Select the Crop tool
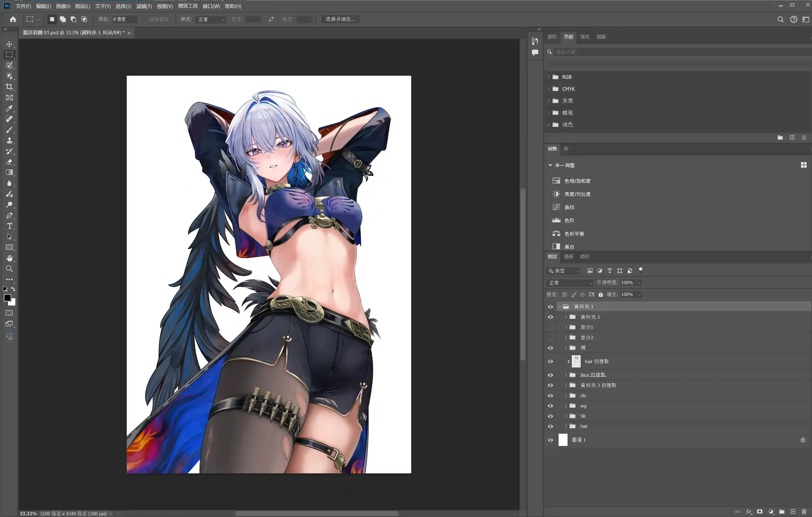Viewport: 812px width, 517px height. click(9, 87)
